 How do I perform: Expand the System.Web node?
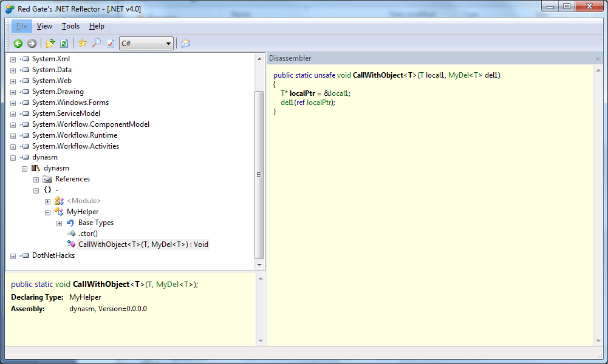point(13,81)
